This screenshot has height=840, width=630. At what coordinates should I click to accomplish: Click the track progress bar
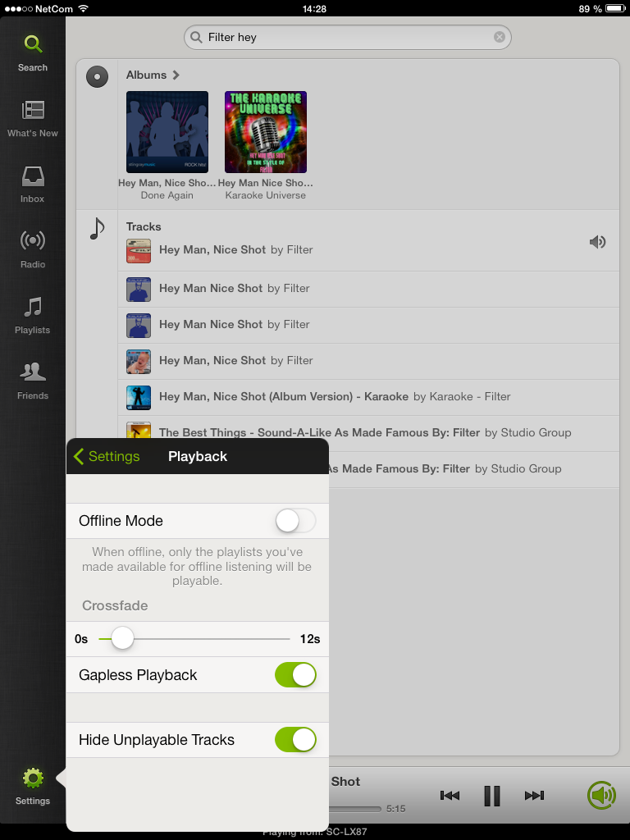[x=354, y=809]
